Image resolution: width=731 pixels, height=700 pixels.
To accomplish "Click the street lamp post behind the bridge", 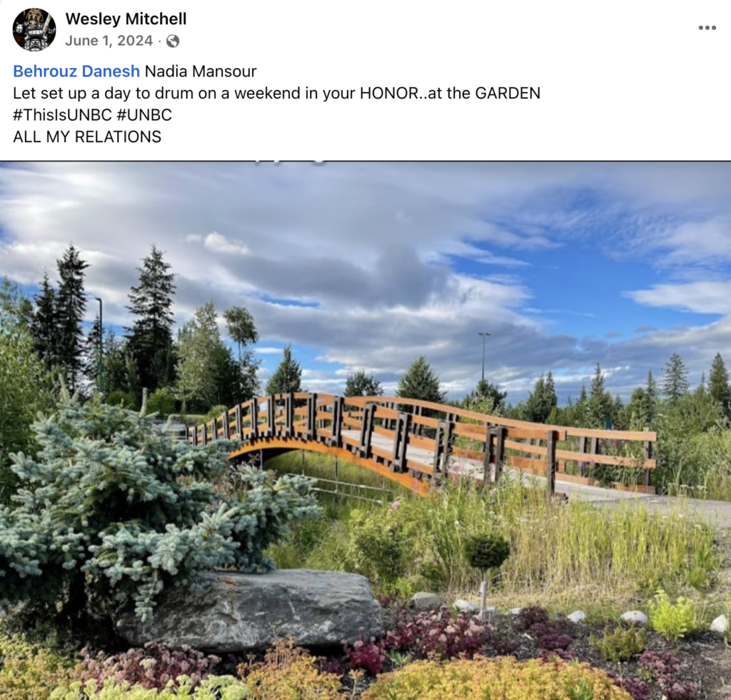I will pos(484,356).
